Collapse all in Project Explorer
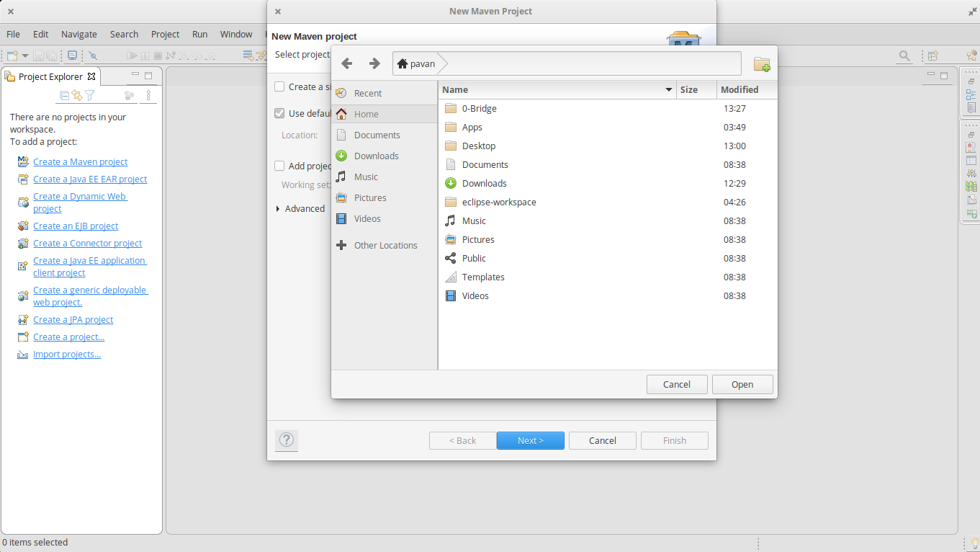980x552 pixels. (65, 95)
